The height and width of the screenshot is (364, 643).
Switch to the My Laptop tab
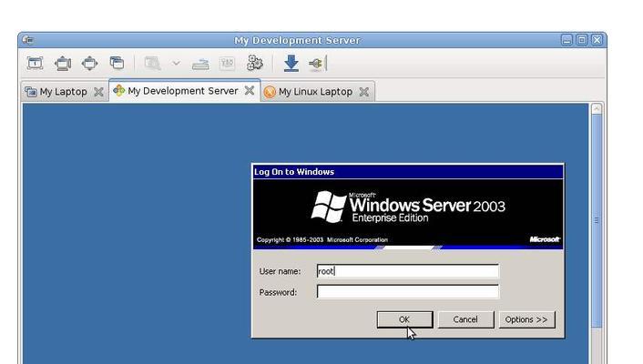pyautogui.click(x=63, y=91)
